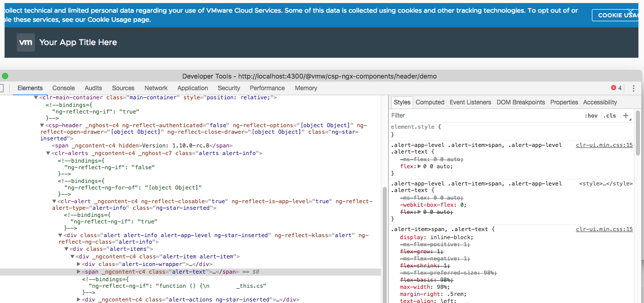Open the Audits tab

[93, 88]
